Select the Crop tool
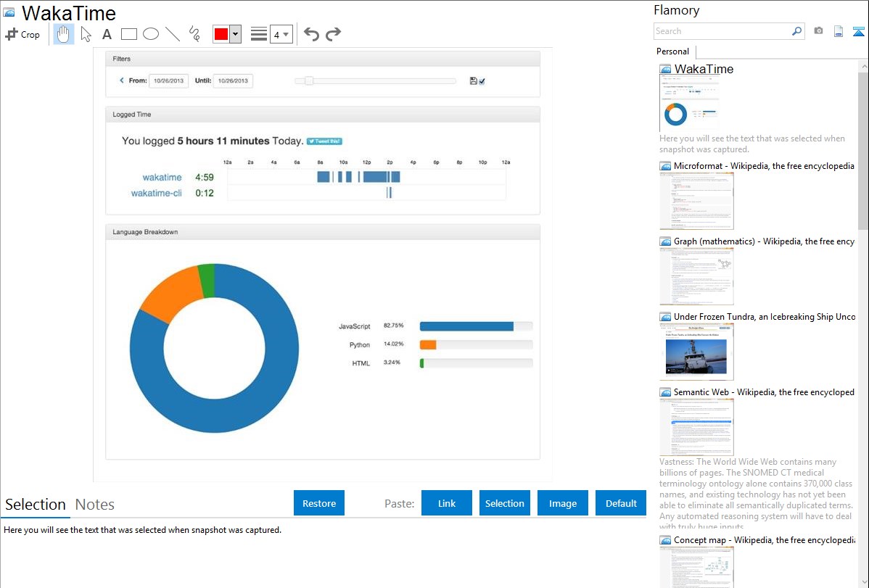The image size is (869, 588). [x=22, y=34]
